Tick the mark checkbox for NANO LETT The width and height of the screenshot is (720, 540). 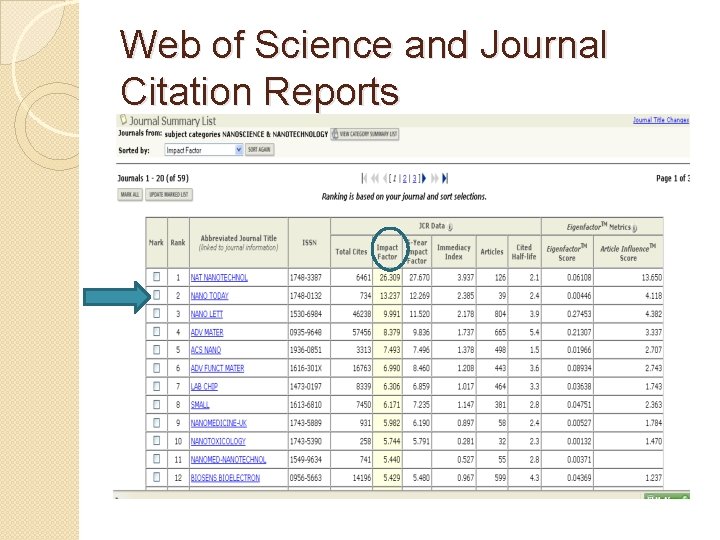pyautogui.click(x=157, y=313)
